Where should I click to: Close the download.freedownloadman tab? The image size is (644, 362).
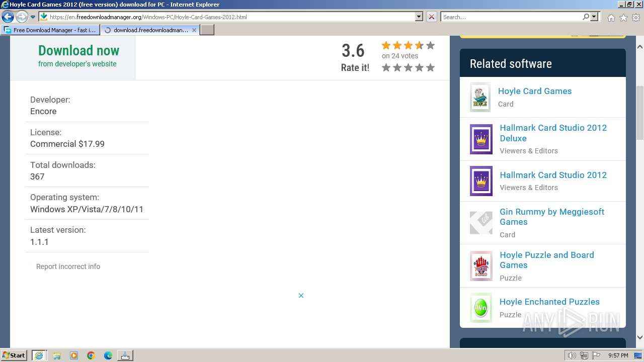click(x=194, y=30)
